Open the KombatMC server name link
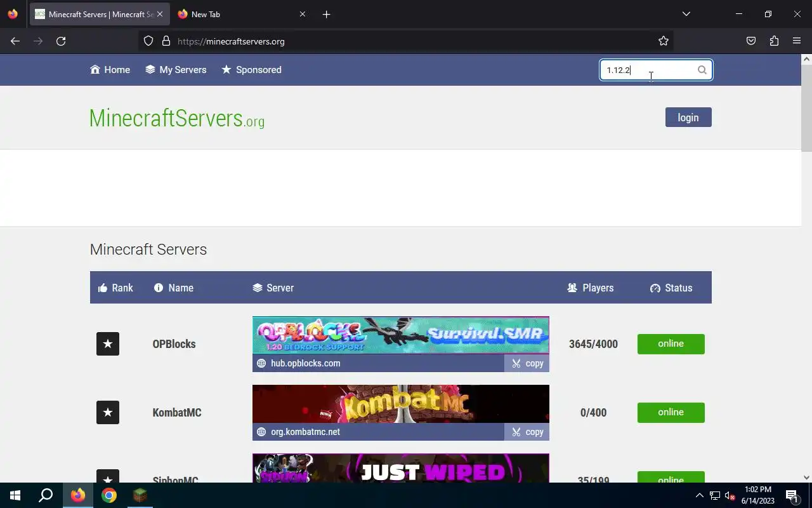The image size is (812, 508). (177, 413)
